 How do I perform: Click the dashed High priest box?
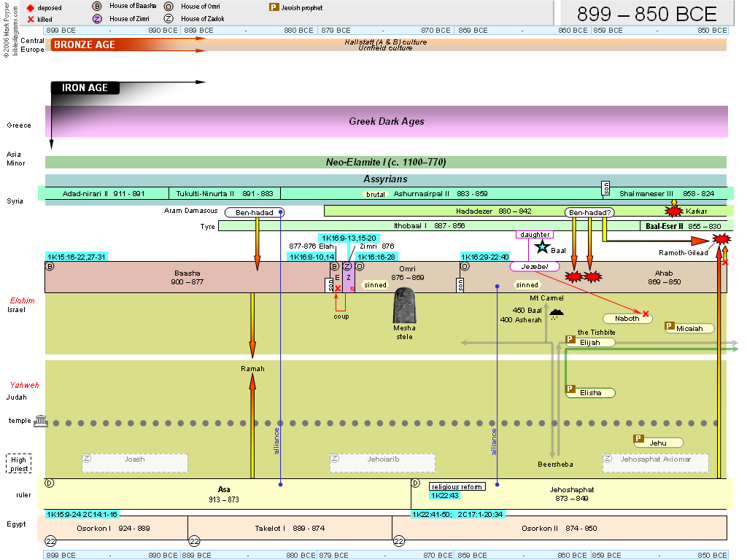click(x=19, y=464)
